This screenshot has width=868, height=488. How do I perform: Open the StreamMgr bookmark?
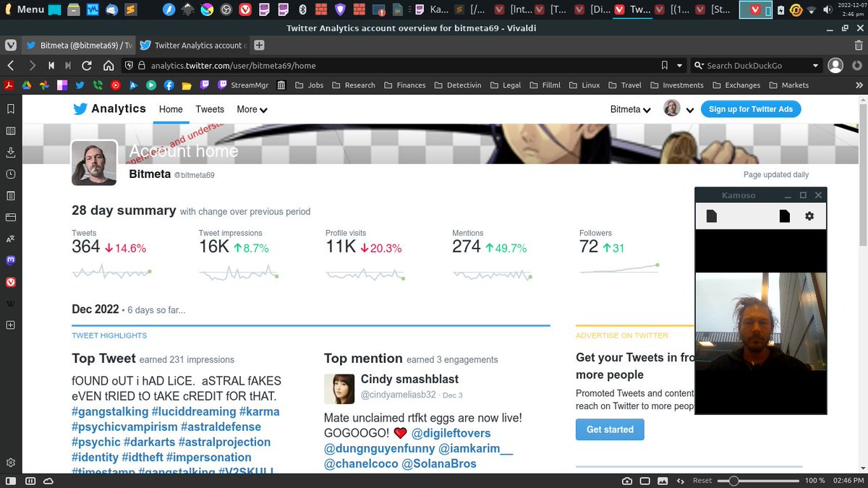coord(243,85)
